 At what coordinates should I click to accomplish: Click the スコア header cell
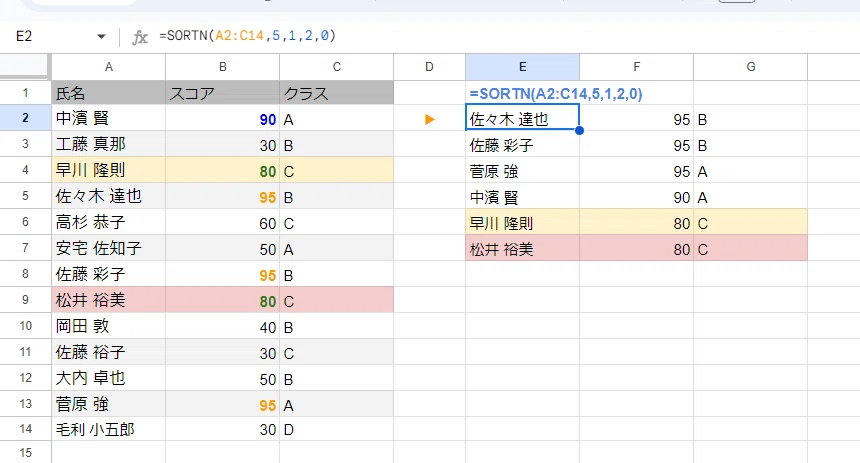click(x=222, y=93)
